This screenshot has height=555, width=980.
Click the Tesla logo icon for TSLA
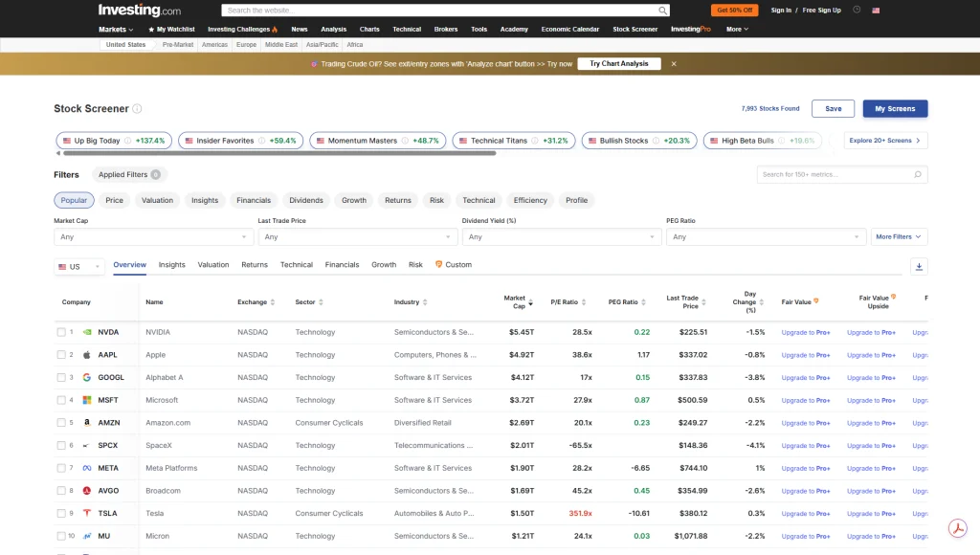point(87,513)
